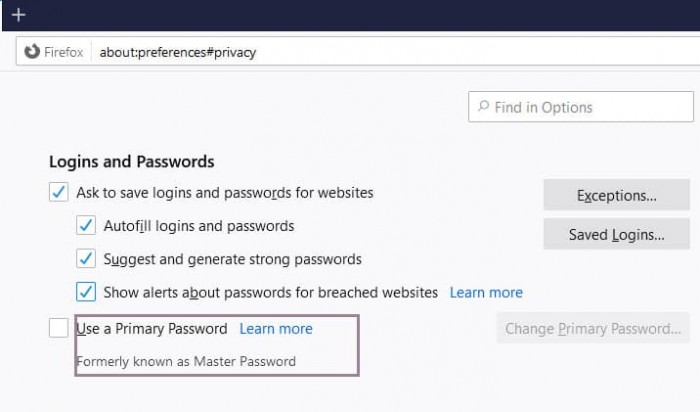
Task: Open Learn more link for breached websites
Action: point(486,293)
